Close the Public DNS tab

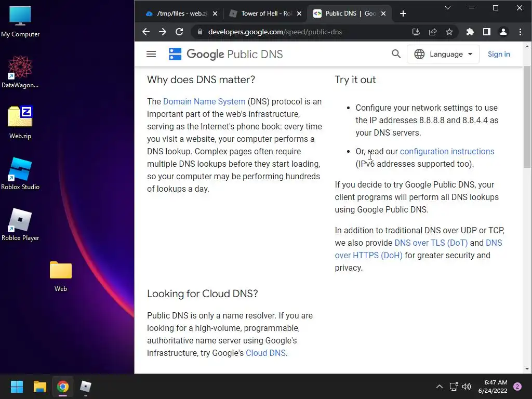383,14
